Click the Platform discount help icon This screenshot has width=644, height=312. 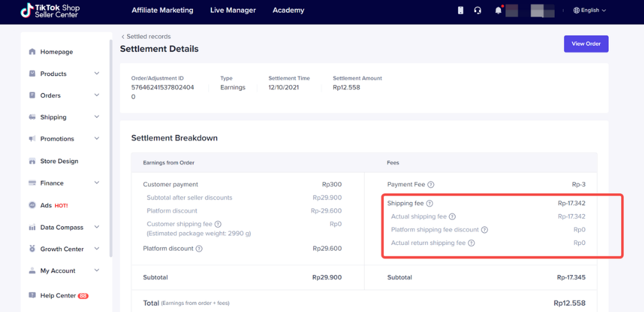coord(199,249)
